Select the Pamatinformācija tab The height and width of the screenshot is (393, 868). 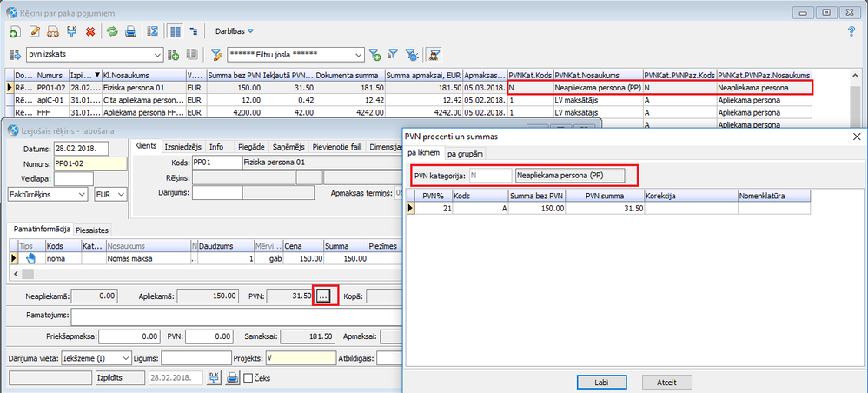pos(41,229)
